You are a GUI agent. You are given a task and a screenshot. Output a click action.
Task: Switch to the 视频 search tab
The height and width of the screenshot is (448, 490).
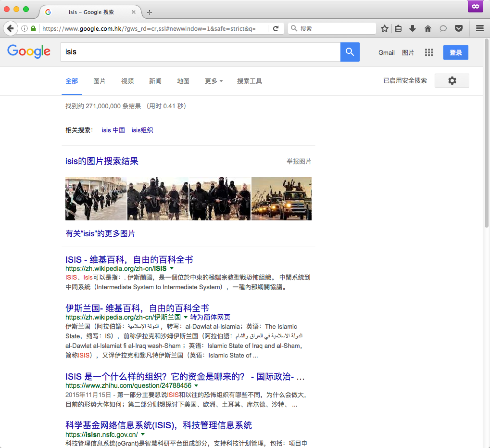click(x=127, y=81)
